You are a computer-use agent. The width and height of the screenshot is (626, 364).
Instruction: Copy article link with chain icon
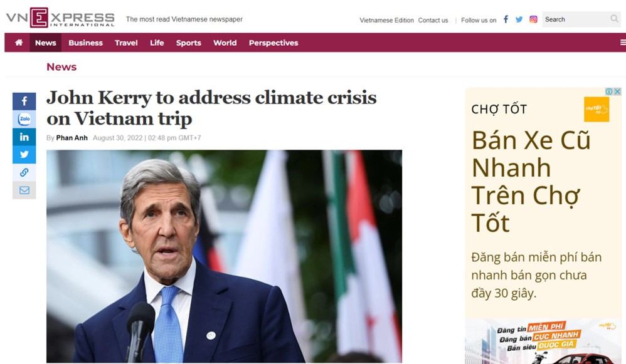24,172
